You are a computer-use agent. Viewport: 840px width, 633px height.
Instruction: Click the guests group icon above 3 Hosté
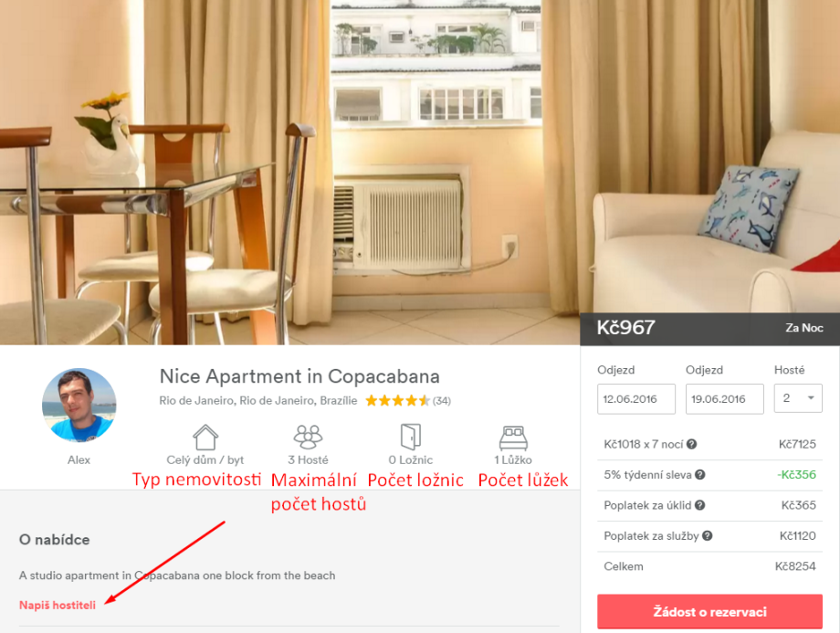pos(308,437)
